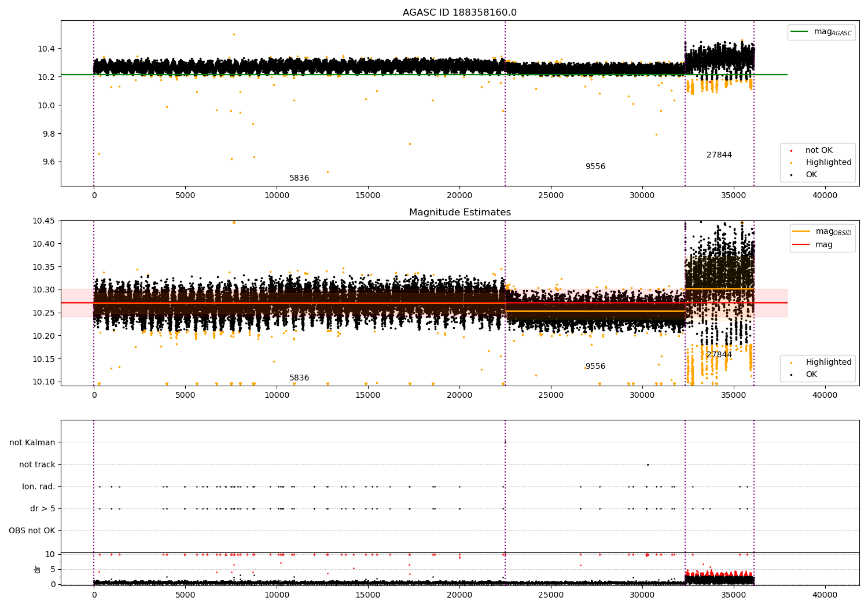The image size is (868, 608).
Task: Click the 10.45 y-axis tick label
Action: pos(44,221)
